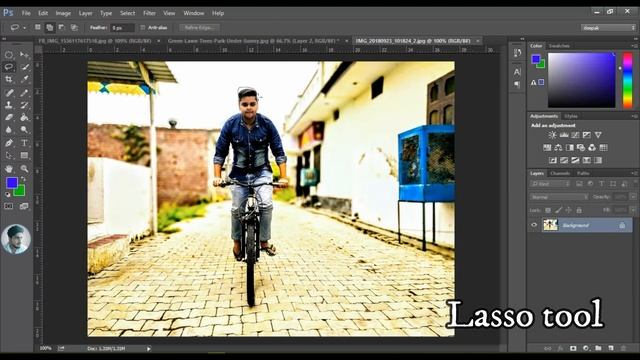Viewport: 640px width, 360px height.
Task: Toggle lock image pixels
Action: coord(558,210)
